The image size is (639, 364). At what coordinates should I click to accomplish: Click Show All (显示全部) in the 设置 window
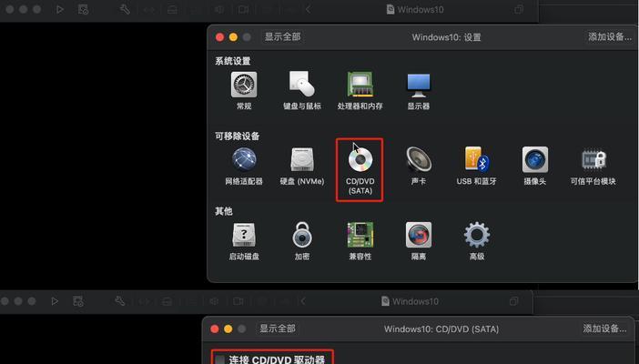coord(282,37)
